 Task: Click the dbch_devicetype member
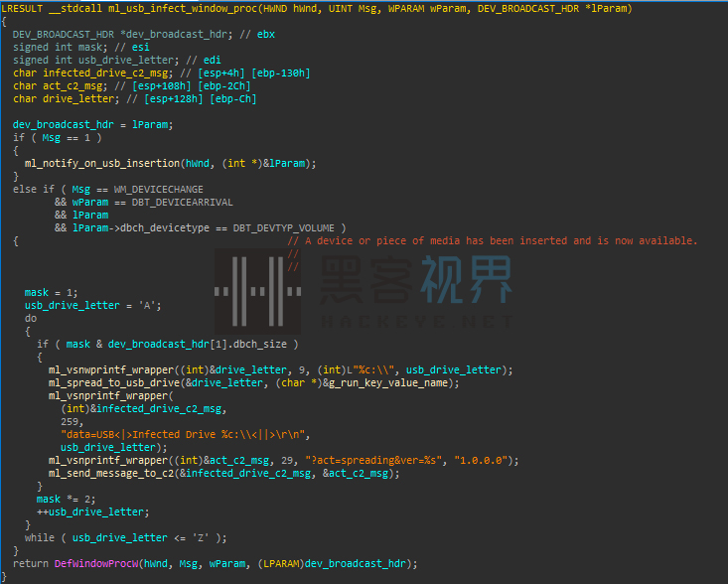(x=165, y=227)
